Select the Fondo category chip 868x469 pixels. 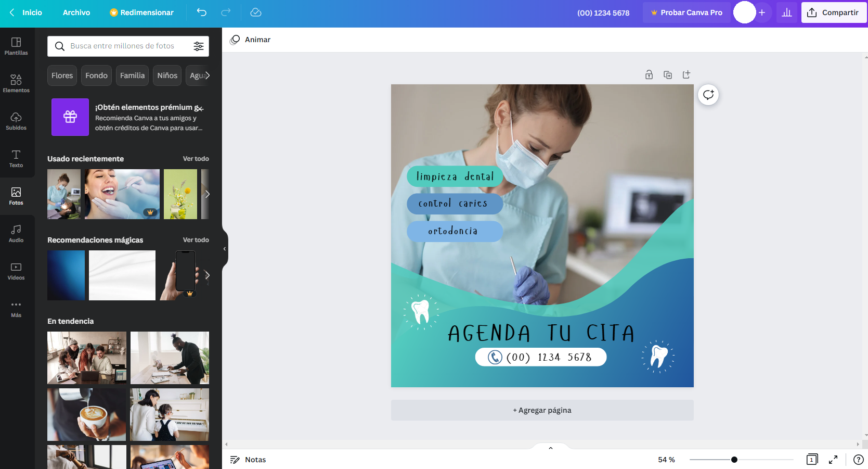click(96, 75)
